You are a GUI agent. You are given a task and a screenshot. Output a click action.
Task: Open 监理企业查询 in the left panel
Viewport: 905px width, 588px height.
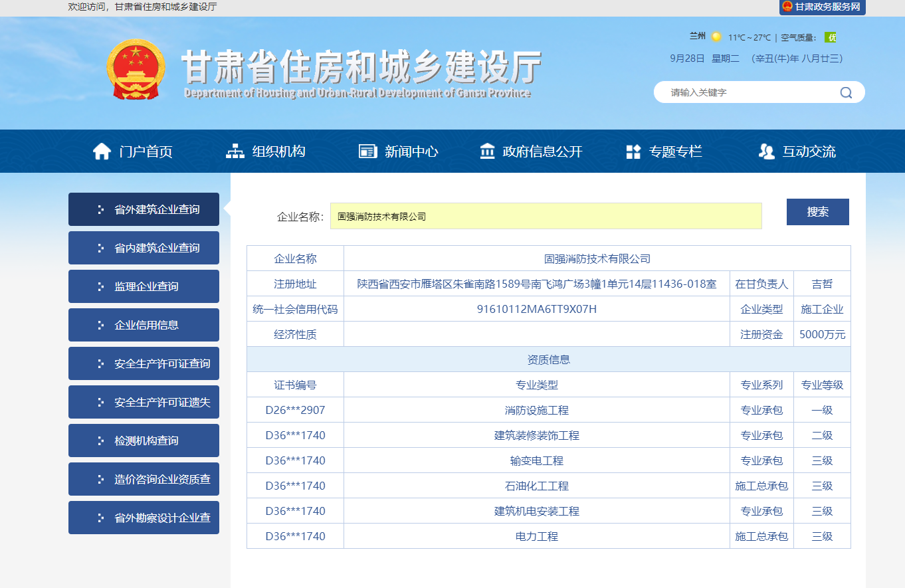(x=144, y=286)
